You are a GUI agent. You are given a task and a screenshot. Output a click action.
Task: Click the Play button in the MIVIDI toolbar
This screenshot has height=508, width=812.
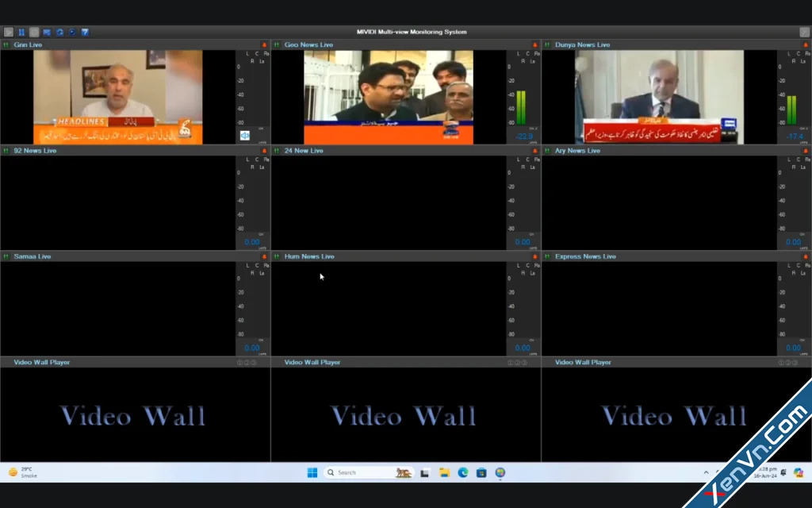point(9,32)
